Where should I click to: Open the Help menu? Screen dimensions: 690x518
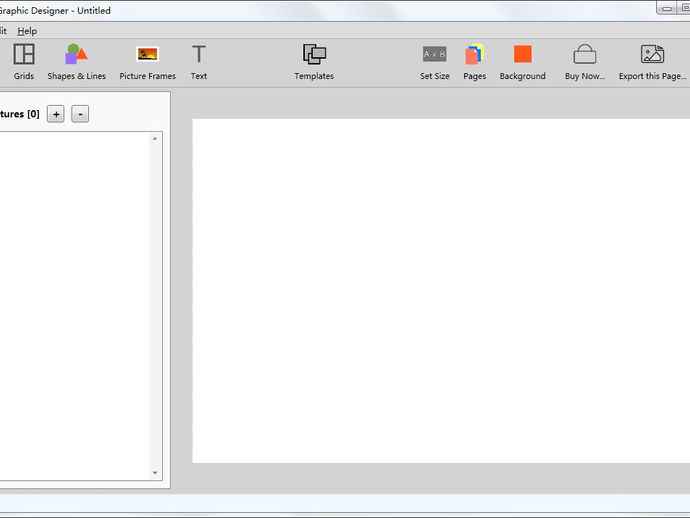pyautogui.click(x=27, y=31)
